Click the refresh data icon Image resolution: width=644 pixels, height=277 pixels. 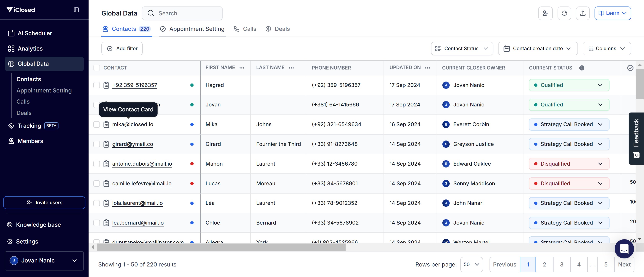click(564, 13)
